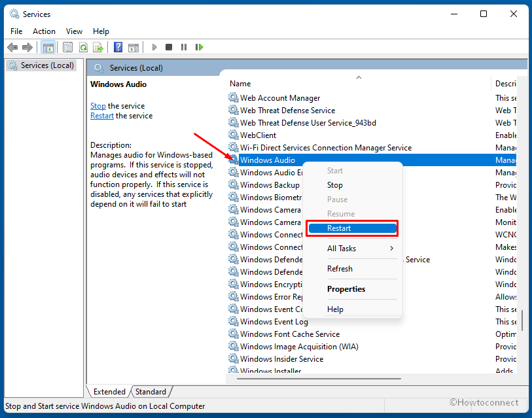Click Stop Service square icon
This screenshot has width=532, height=418.
[x=169, y=47]
